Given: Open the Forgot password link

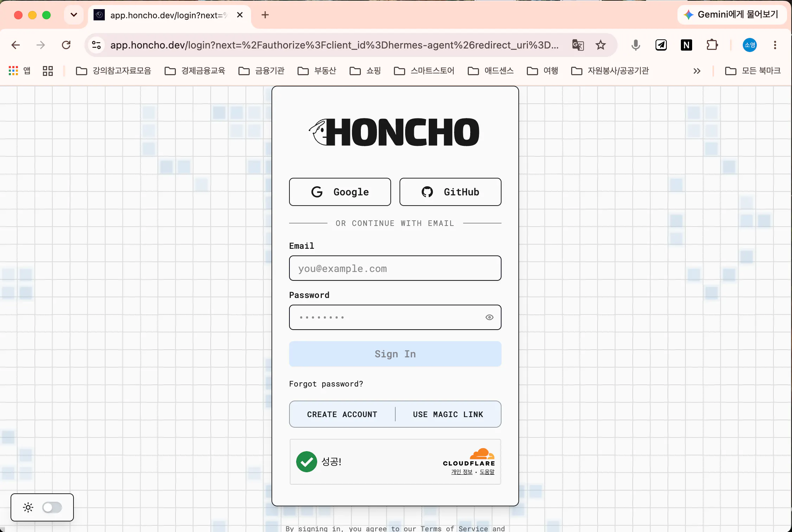Looking at the screenshot, I should [x=326, y=384].
